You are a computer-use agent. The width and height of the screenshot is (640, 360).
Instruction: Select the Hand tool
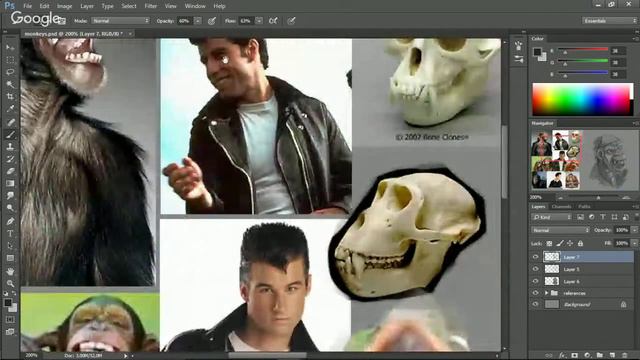[x=10, y=271]
